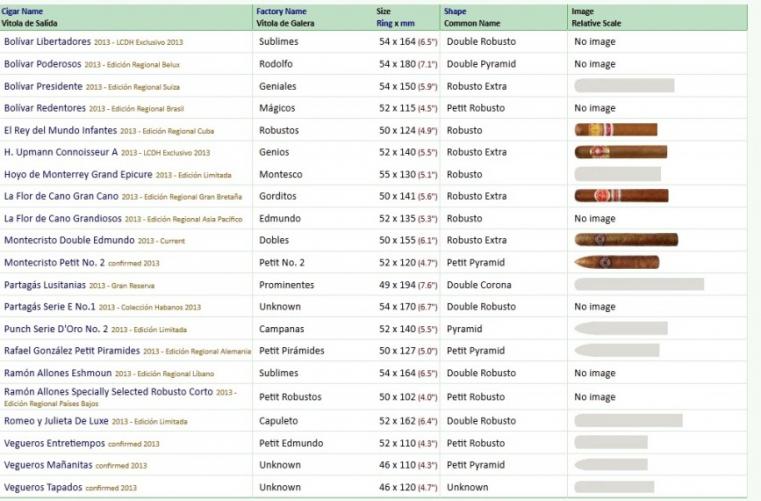
Task: Open Hoyo de Monterrey Grand Epicure link
Action: tap(78, 175)
